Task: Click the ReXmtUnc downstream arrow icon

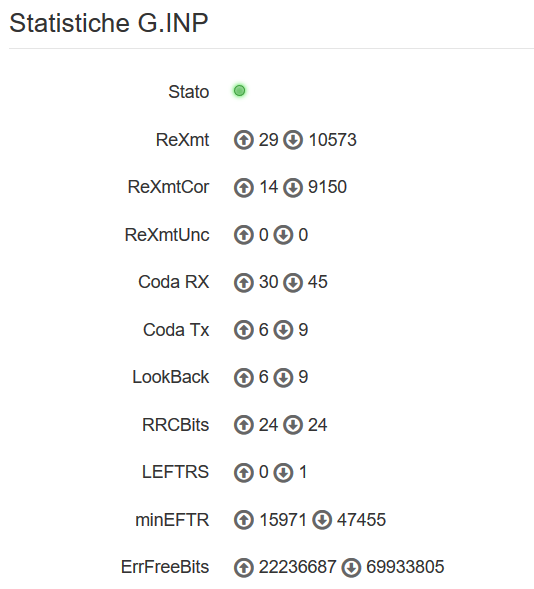Action: (x=283, y=235)
